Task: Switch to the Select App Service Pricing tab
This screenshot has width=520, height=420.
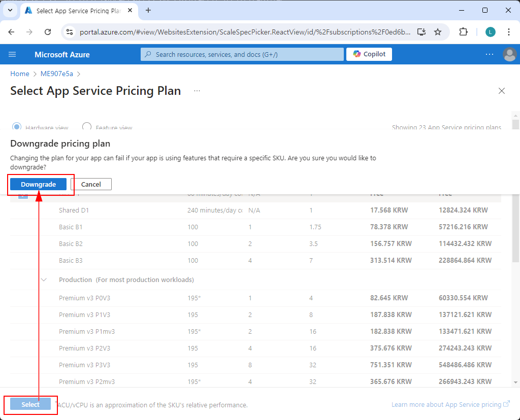Action: (x=79, y=11)
